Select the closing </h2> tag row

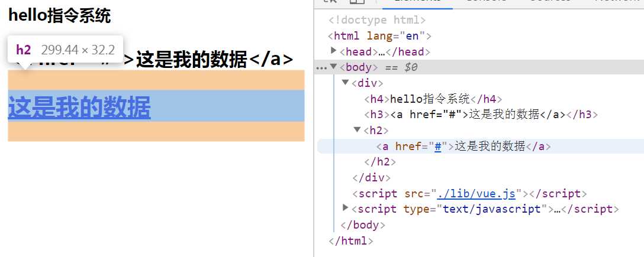[380, 162]
